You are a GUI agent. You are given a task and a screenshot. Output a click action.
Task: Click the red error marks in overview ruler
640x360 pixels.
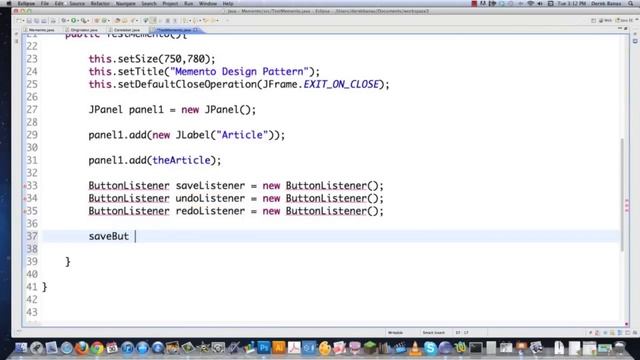[627, 205]
